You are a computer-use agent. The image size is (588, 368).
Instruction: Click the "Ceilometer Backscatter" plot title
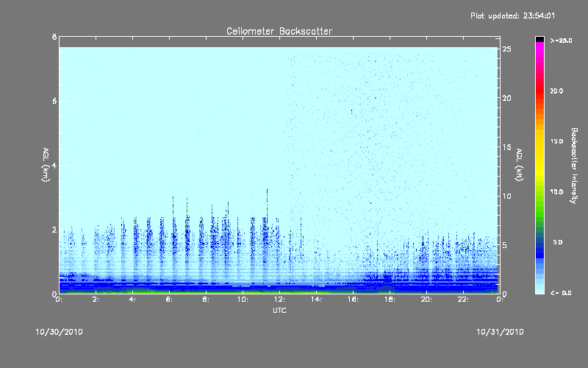pyautogui.click(x=279, y=31)
